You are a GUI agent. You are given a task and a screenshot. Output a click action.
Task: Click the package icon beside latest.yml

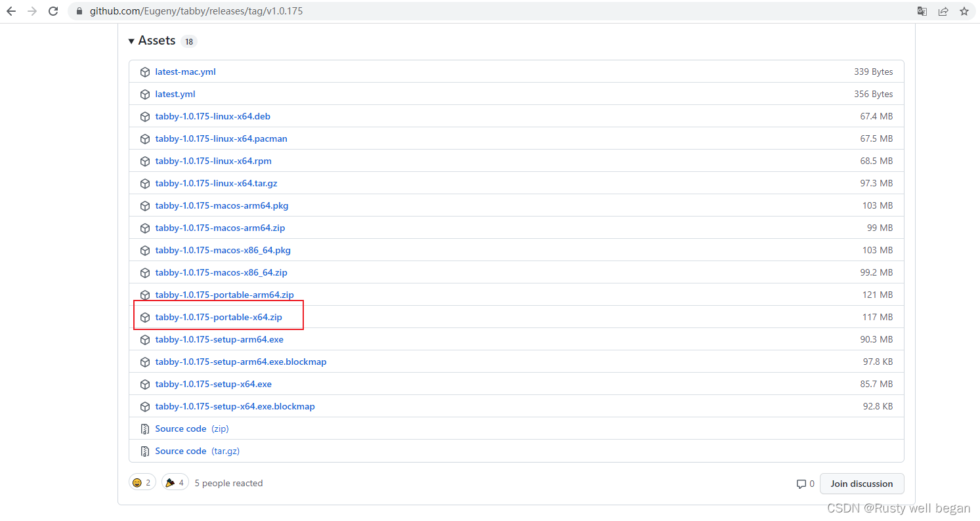[145, 94]
